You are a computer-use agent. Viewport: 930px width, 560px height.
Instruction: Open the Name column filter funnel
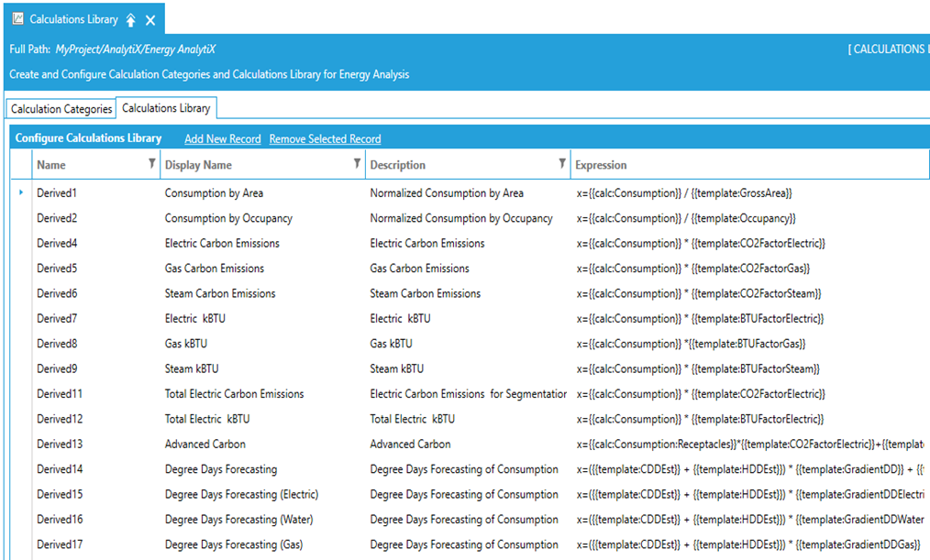(x=151, y=164)
